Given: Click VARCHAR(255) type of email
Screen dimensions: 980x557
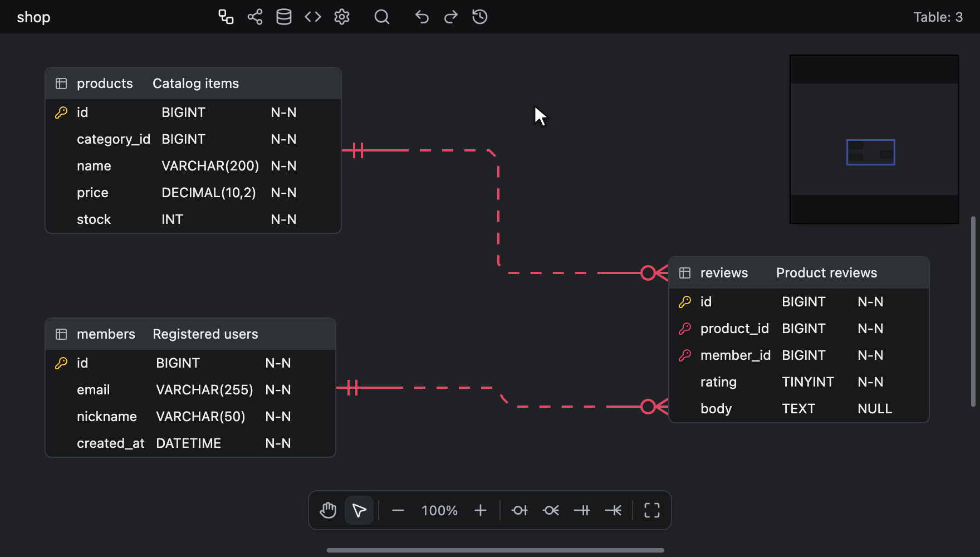Looking at the screenshot, I should (204, 390).
